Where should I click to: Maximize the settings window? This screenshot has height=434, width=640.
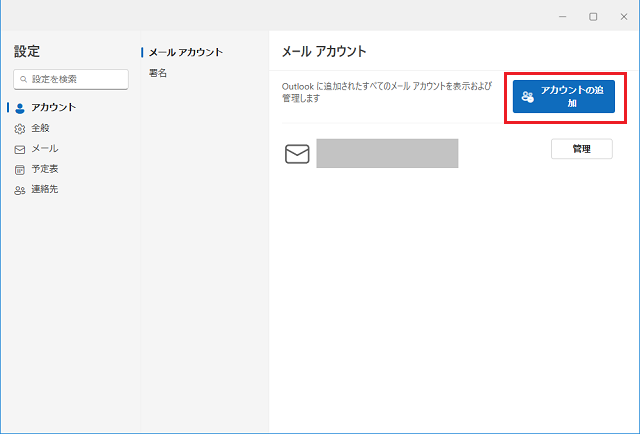pyautogui.click(x=593, y=17)
